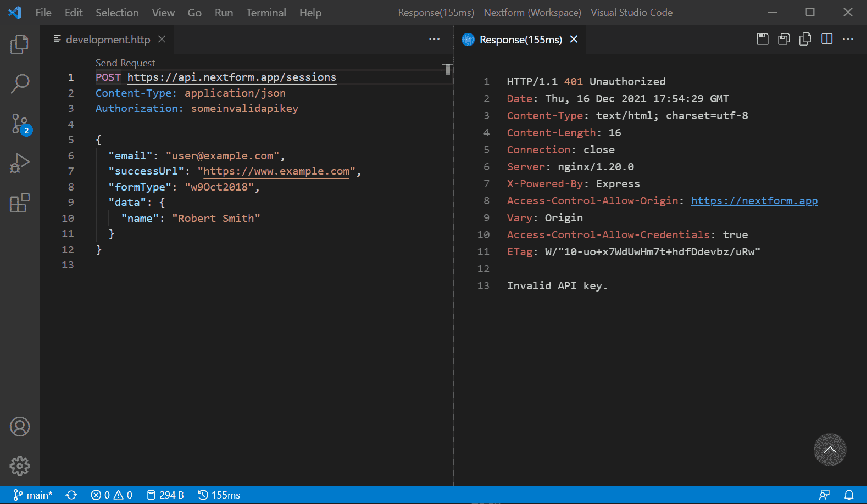Split the response editor to the right
Viewport: 867px width, 504px height.
[x=826, y=39]
